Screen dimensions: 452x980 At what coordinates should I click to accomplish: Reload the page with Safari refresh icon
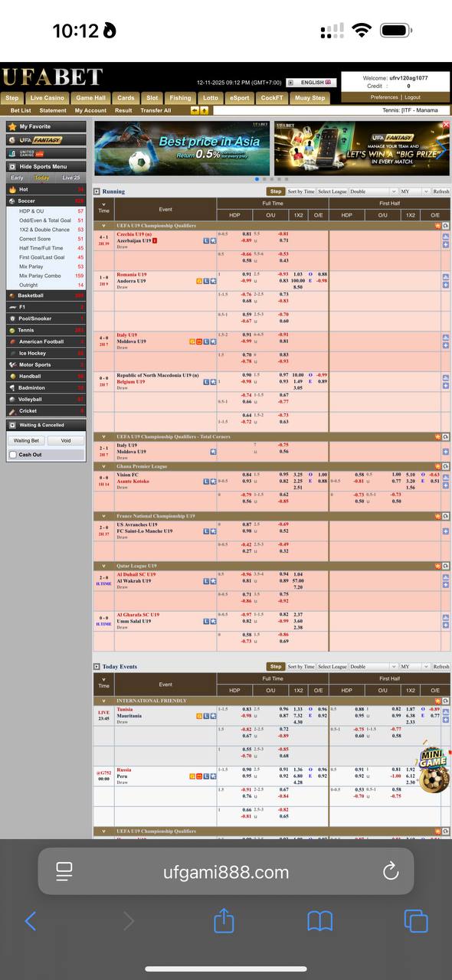[391, 871]
